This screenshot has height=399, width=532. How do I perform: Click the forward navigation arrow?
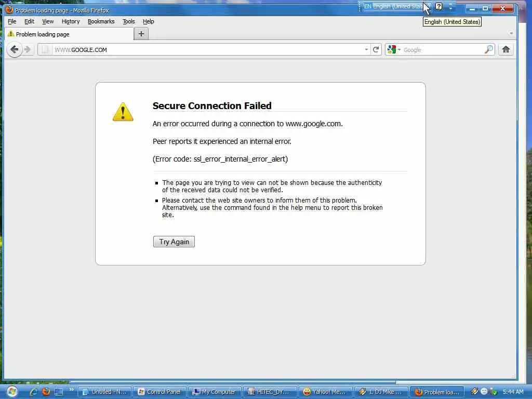coord(28,50)
